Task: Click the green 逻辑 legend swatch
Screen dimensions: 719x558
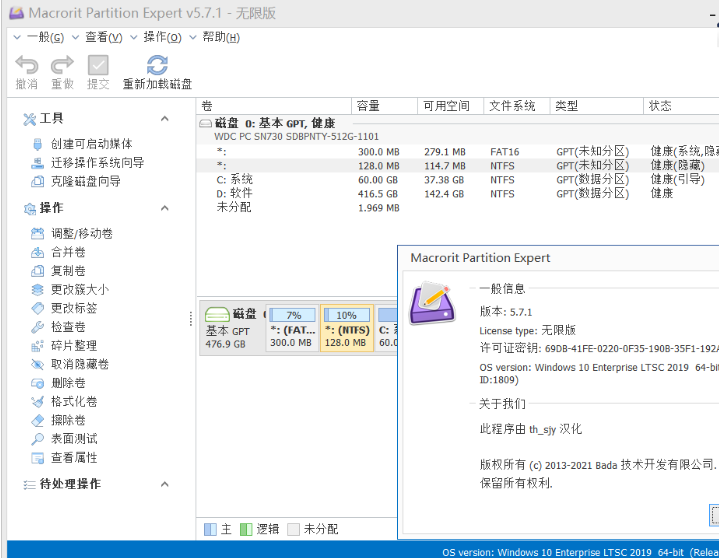Action: coord(246,530)
